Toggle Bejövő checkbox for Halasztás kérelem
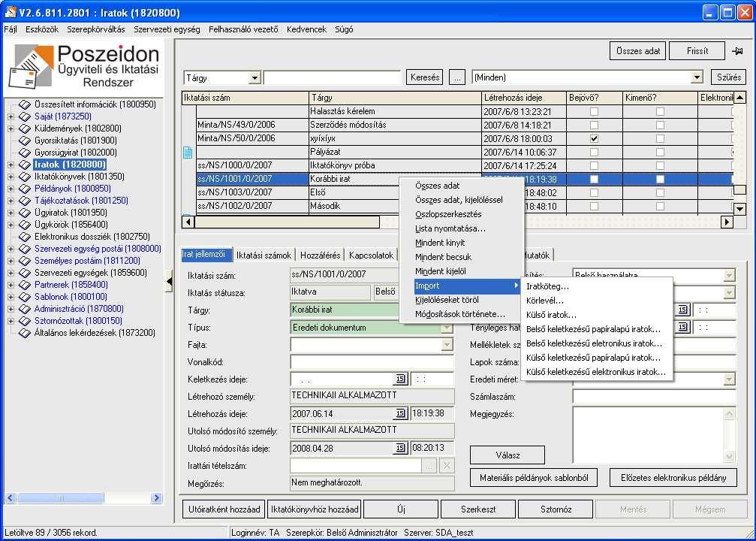The width and height of the screenshot is (756, 541). click(594, 111)
